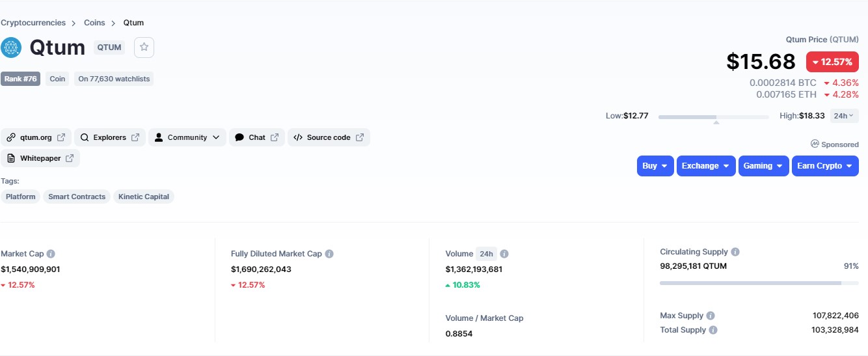The image size is (868, 356).
Task: Click the Total Supply value 103,328,984
Action: (x=835, y=330)
